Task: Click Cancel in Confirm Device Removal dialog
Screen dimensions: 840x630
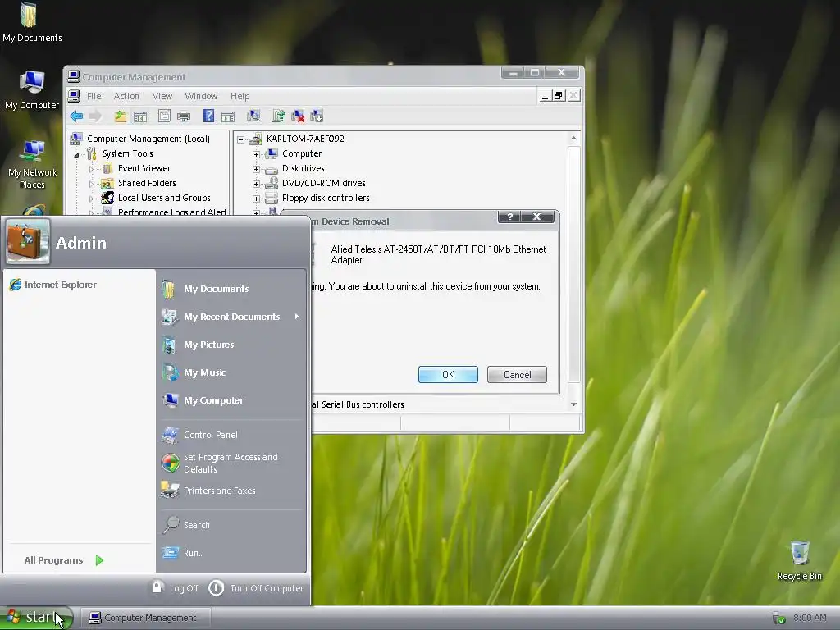Action: (517, 374)
